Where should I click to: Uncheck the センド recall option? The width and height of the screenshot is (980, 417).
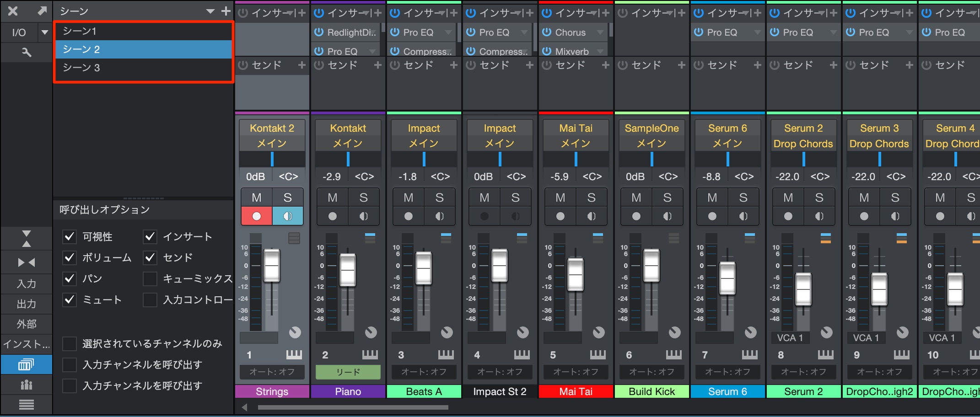pos(150,257)
